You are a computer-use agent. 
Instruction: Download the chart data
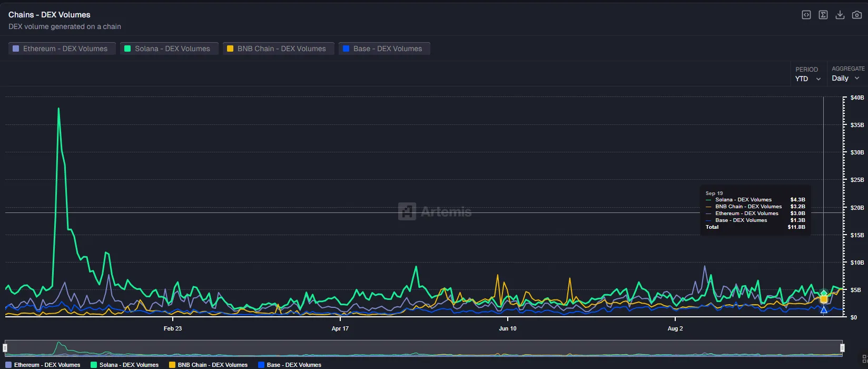(840, 15)
